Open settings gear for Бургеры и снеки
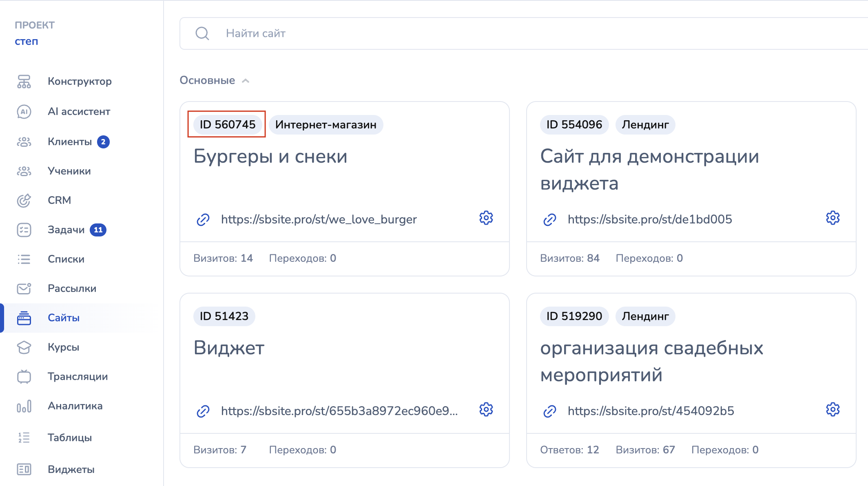This screenshot has height=486, width=868. point(486,218)
